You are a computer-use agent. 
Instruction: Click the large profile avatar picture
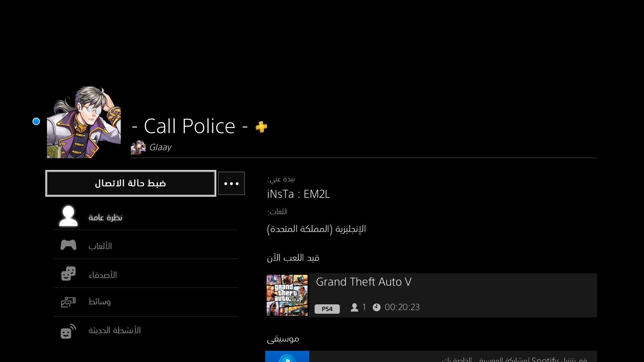(x=84, y=122)
